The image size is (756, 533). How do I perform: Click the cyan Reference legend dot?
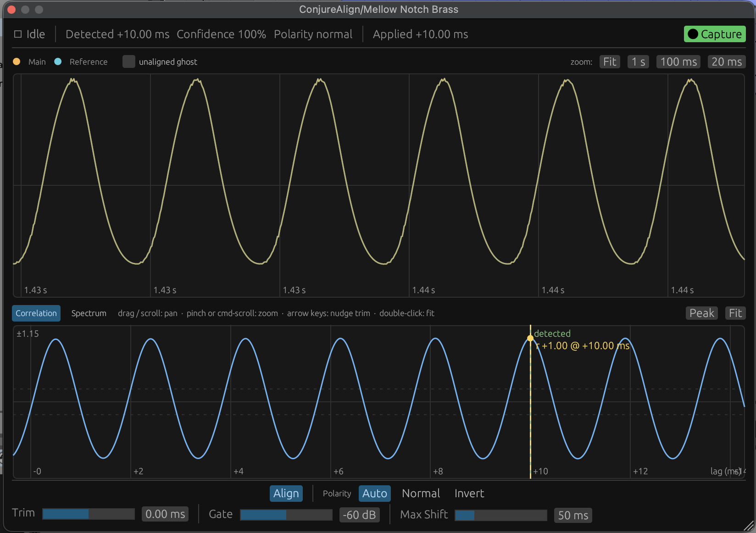[58, 61]
